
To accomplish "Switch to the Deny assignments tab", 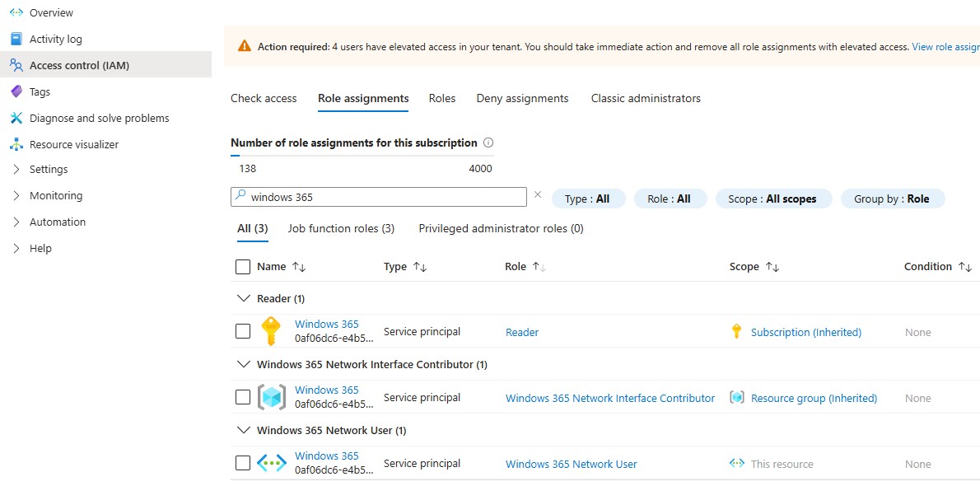I will [522, 98].
